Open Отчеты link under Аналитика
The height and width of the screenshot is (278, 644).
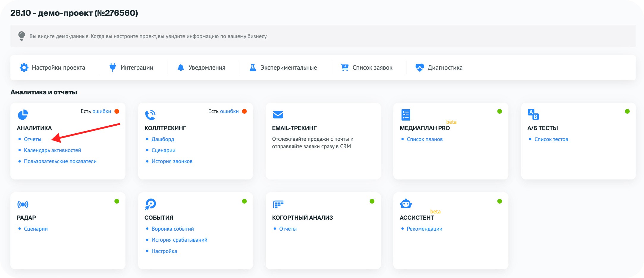point(33,139)
